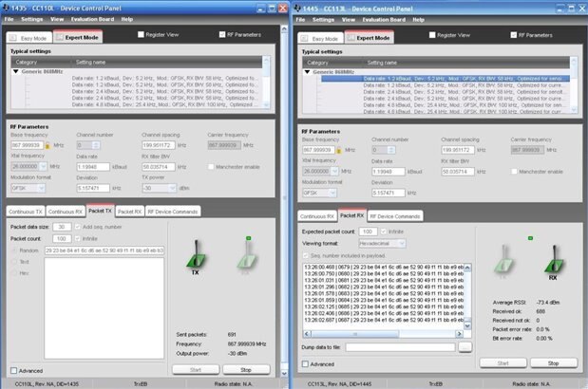
Task: Click RX filter BW field in CC113L window
Action: click(458, 172)
